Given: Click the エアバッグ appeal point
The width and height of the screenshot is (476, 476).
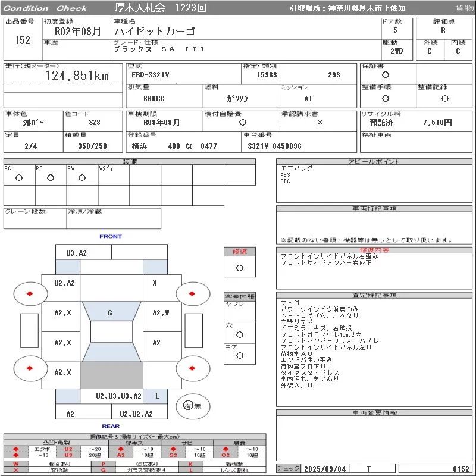Looking at the screenshot, I should pyautogui.click(x=296, y=168).
